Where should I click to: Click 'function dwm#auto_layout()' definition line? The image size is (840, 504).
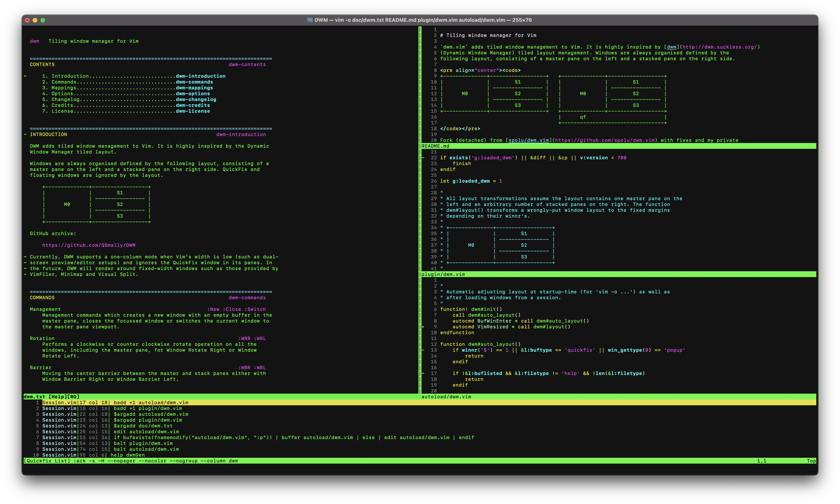click(480, 344)
